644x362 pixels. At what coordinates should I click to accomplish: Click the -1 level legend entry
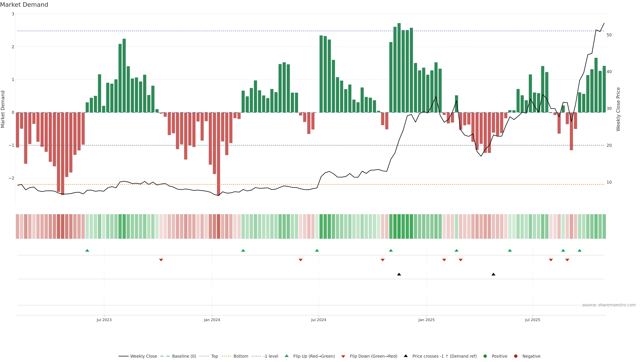point(271,356)
